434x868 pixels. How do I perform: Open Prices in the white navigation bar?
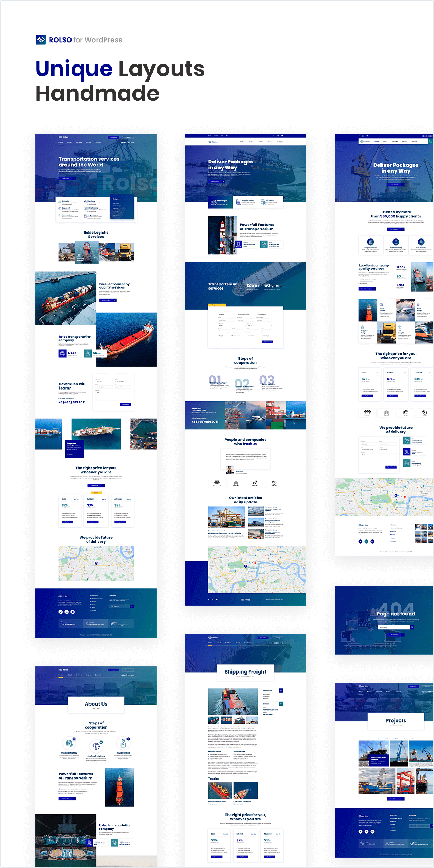[270, 142]
